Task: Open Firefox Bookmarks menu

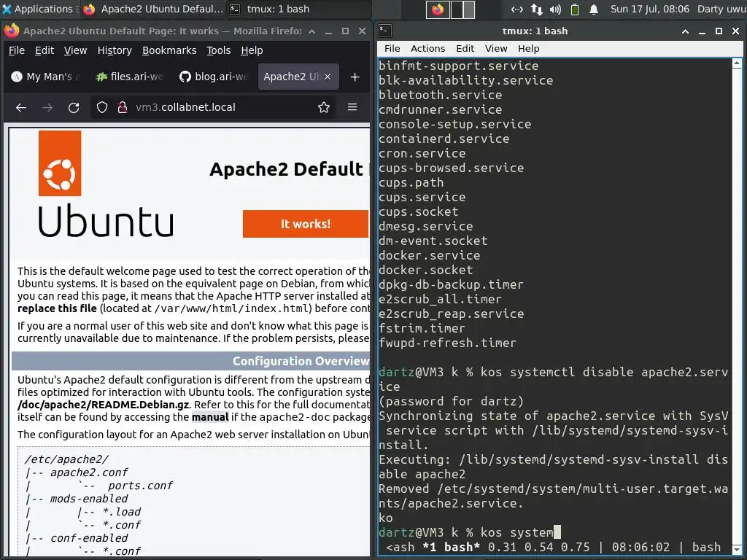Action: (x=169, y=50)
